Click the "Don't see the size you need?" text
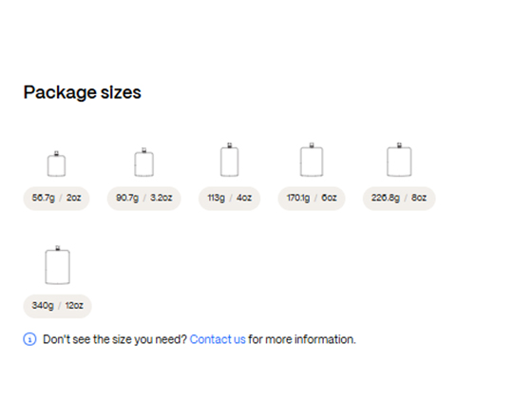The height and width of the screenshot is (399, 532). (x=115, y=339)
